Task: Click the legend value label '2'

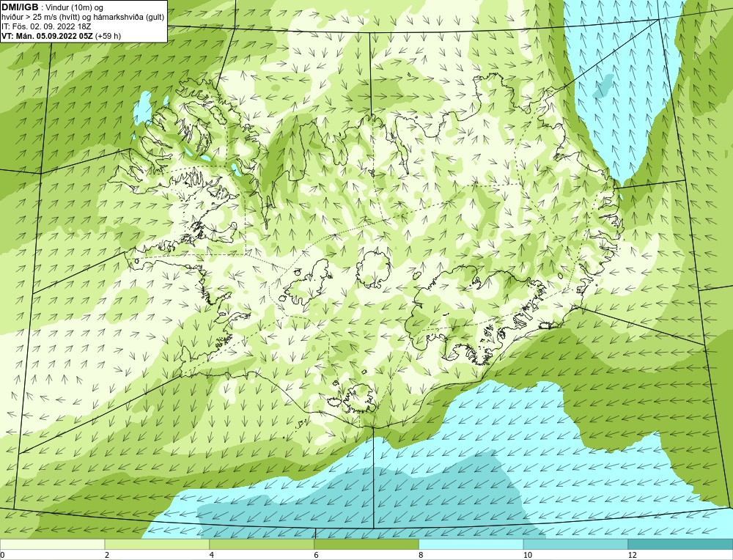Action: tap(107, 555)
